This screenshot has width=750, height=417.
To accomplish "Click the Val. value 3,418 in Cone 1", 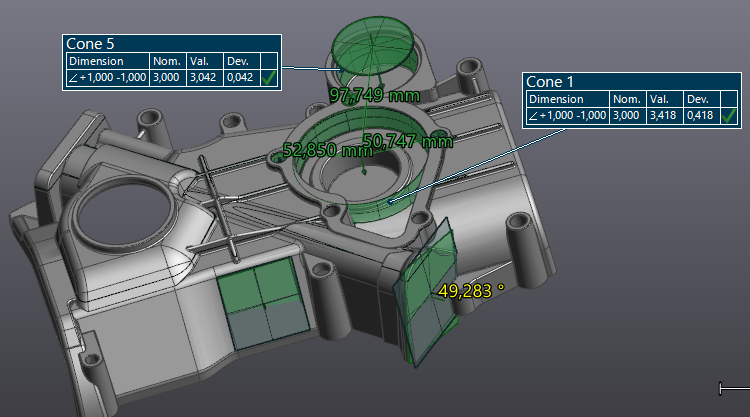I will tap(663, 116).
